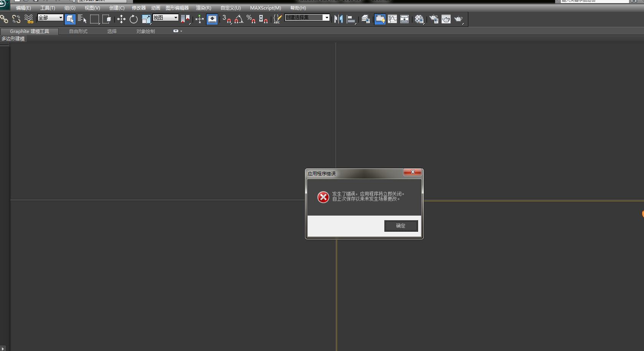Screen dimensions: 644x351
Task: Open the Rendered Frame Window icon
Action: [446, 19]
